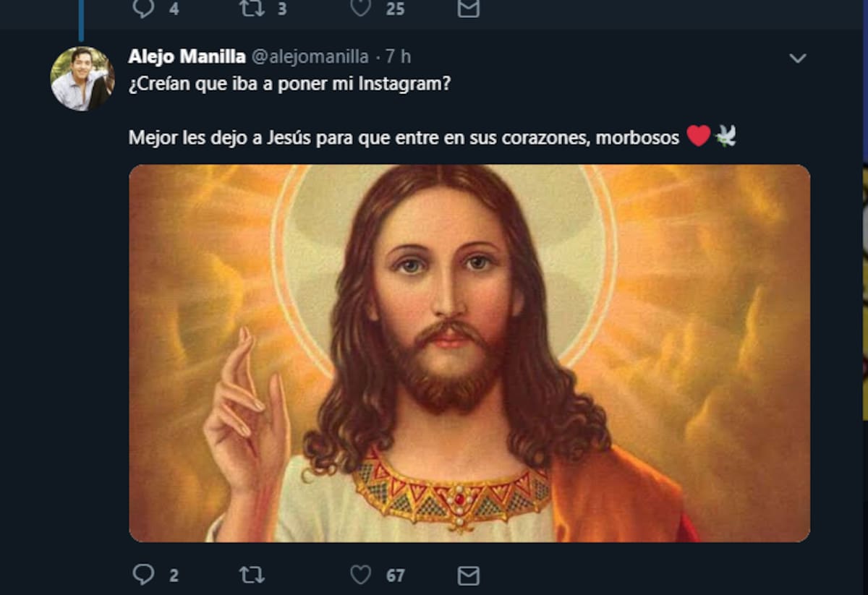Reply to the Alejo Manilla tweet

coord(144,575)
